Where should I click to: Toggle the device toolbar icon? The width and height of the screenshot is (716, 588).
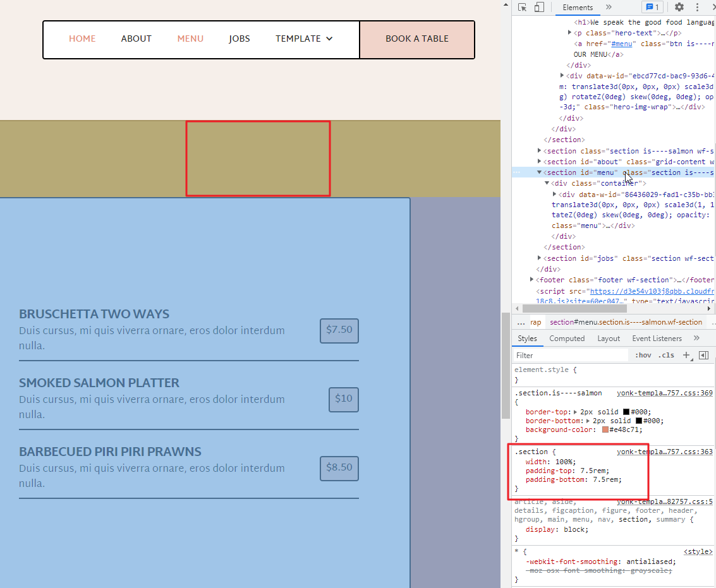[x=539, y=8]
